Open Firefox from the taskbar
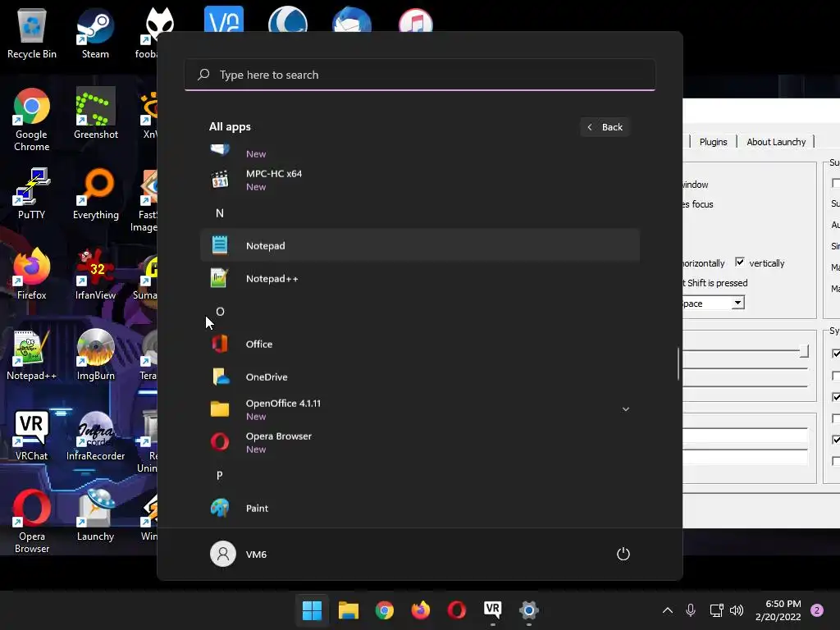Viewport: 840px width, 630px height. [x=421, y=609]
